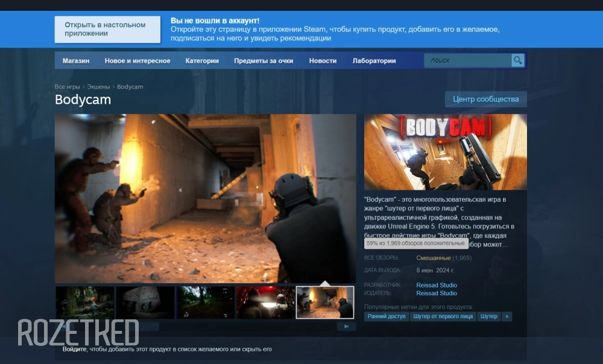Click the Ранний доступ tag
Screen dimensions: 603x364
[387, 316]
